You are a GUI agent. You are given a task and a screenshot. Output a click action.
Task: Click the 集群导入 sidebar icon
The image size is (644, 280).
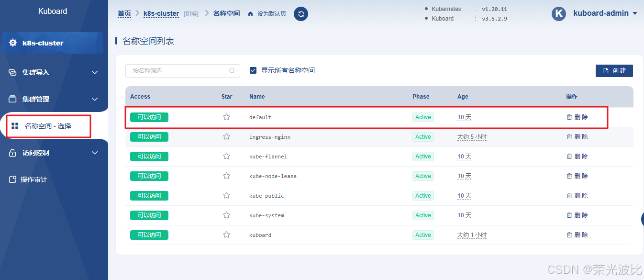[13, 72]
